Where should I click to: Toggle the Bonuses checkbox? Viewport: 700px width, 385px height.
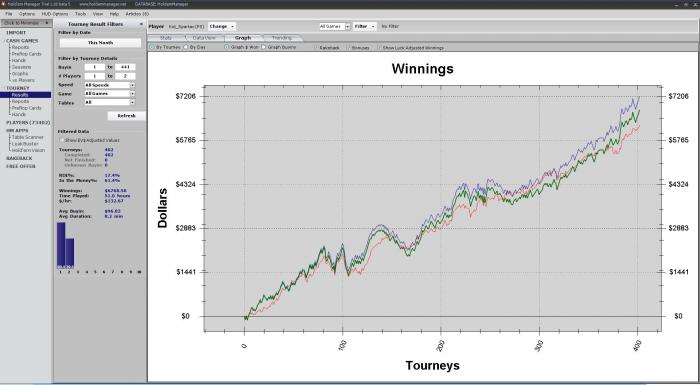point(348,47)
